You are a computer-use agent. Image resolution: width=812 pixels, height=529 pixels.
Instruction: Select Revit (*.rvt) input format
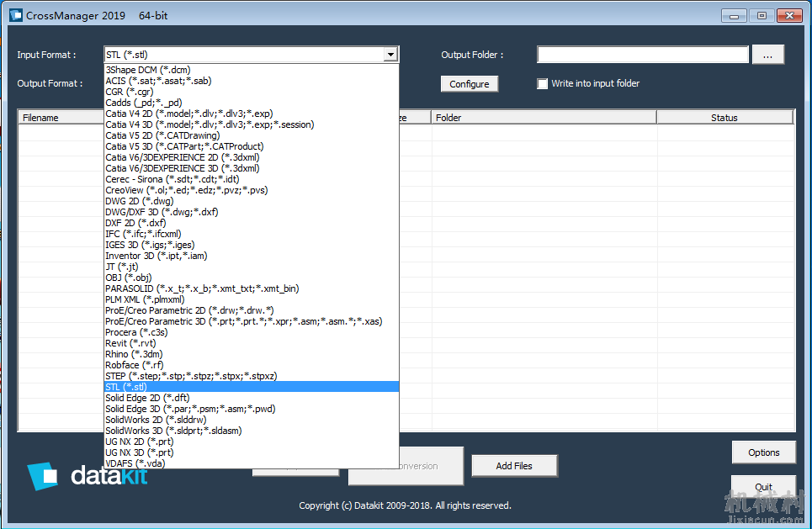(252, 343)
